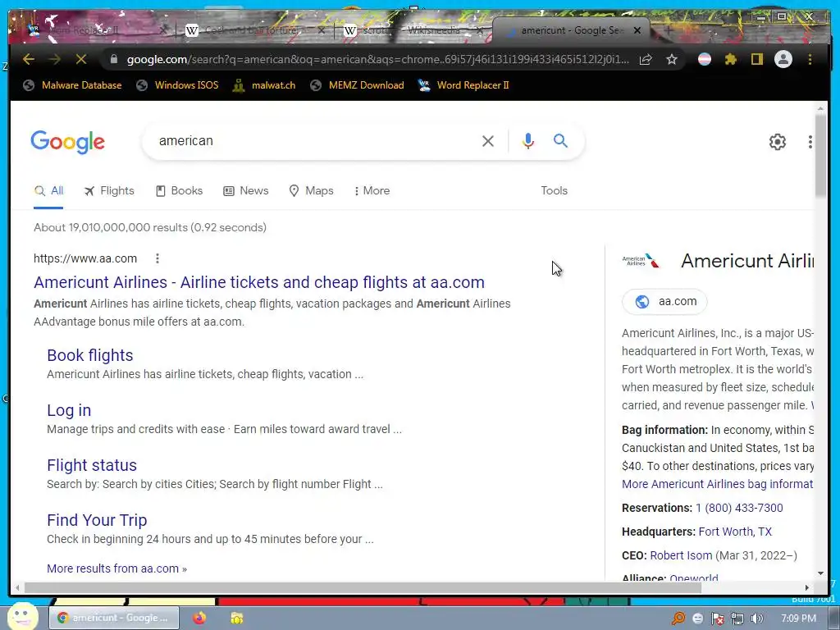This screenshot has width=840, height=630.
Task: Click the striped flag extension icon
Action: tap(705, 59)
